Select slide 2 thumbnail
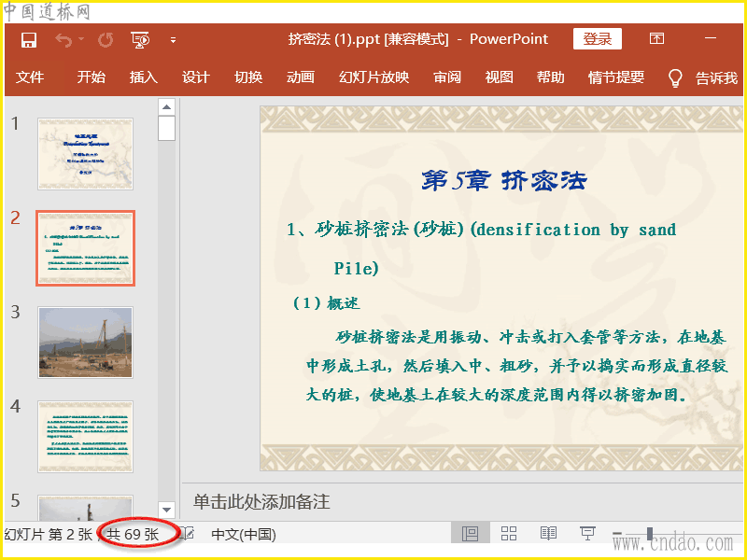 click(85, 248)
